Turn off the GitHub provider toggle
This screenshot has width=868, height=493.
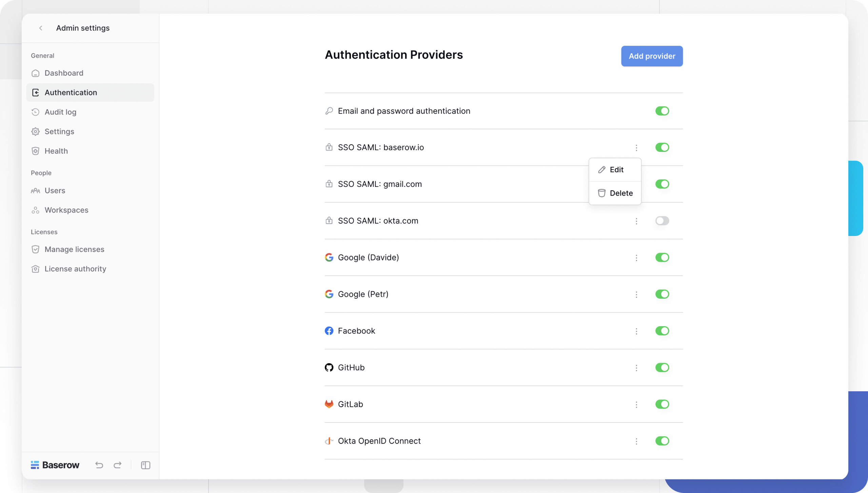click(x=662, y=367)
